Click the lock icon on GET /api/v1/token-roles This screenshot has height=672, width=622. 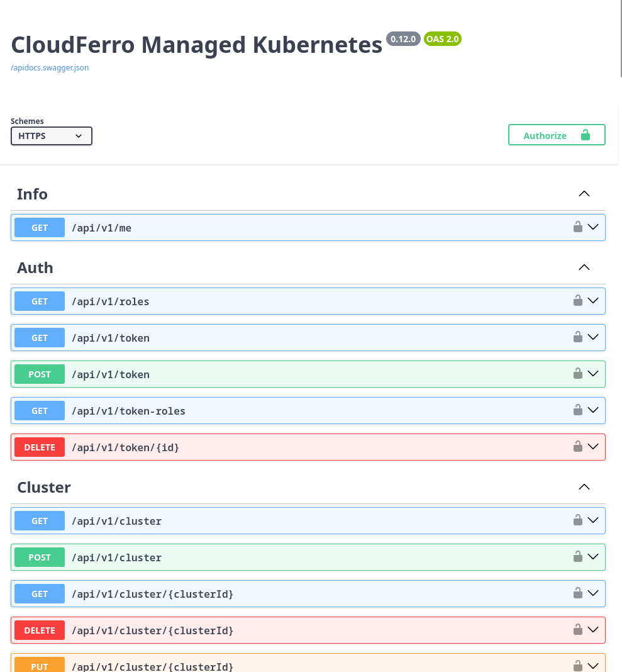pyautogui.click(x=578, y=410)
